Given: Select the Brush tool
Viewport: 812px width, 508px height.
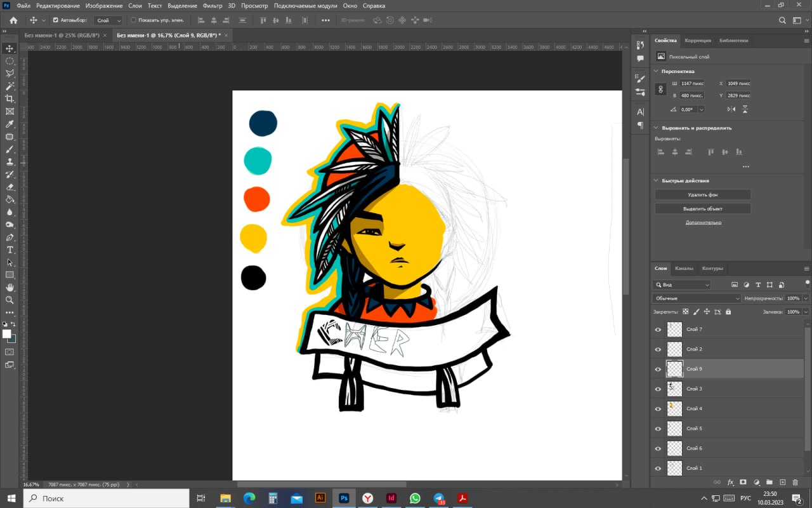Looking at the screenshot, I should [10, 149].
